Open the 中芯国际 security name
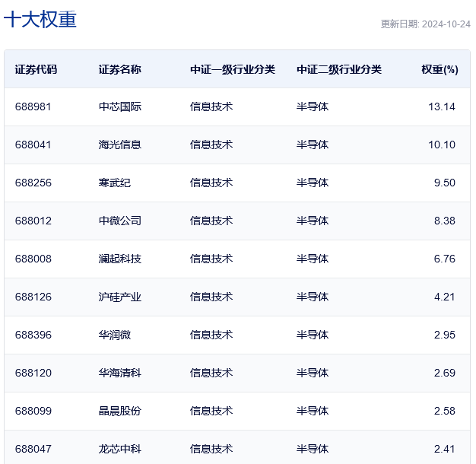Viewport: 476px width, 464px height. pos(119,106)
